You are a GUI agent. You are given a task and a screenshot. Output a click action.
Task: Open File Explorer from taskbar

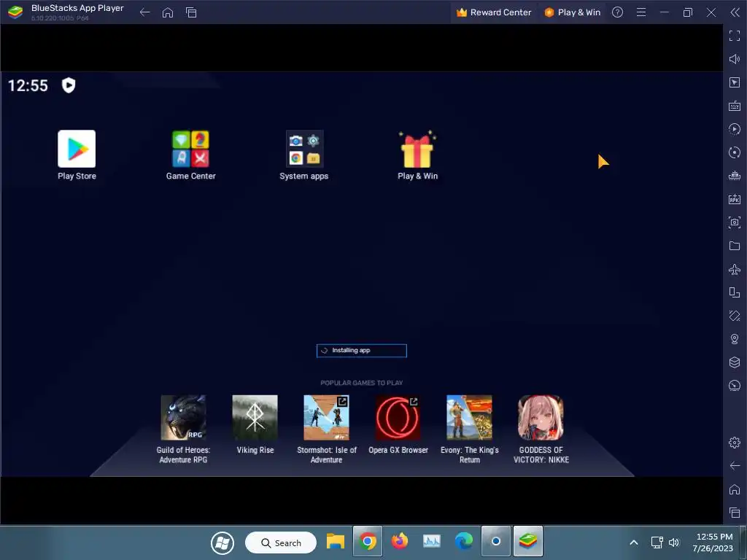point(336,542)
